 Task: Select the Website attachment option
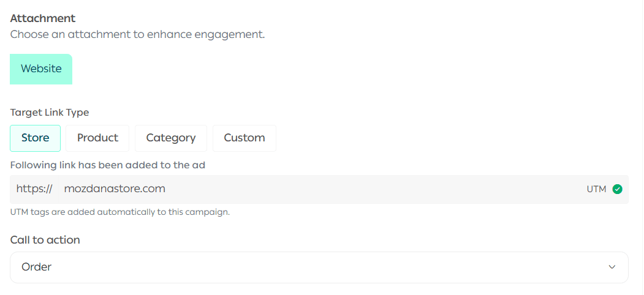click(41, 69)
